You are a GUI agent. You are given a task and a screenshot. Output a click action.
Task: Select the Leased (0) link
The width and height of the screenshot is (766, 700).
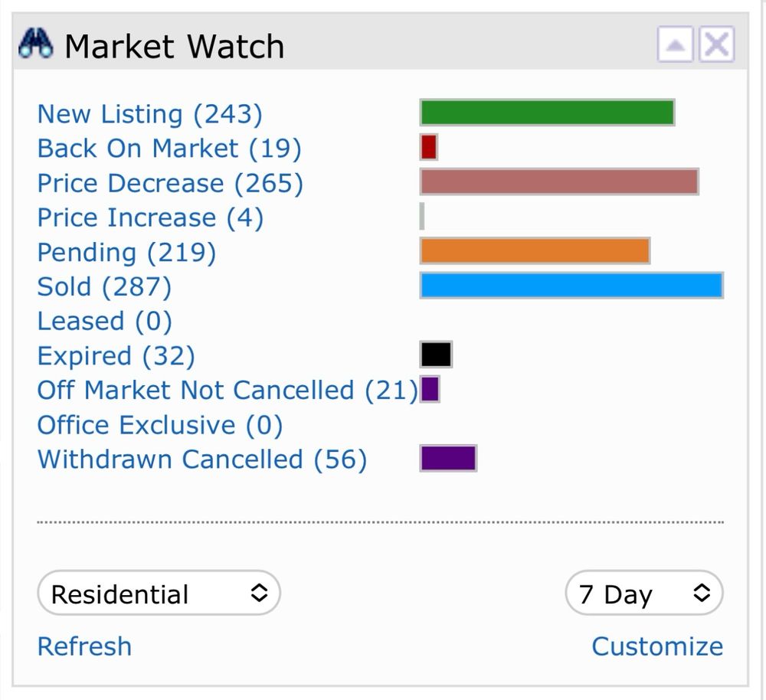pyautogui.click(x=104, y=322)
